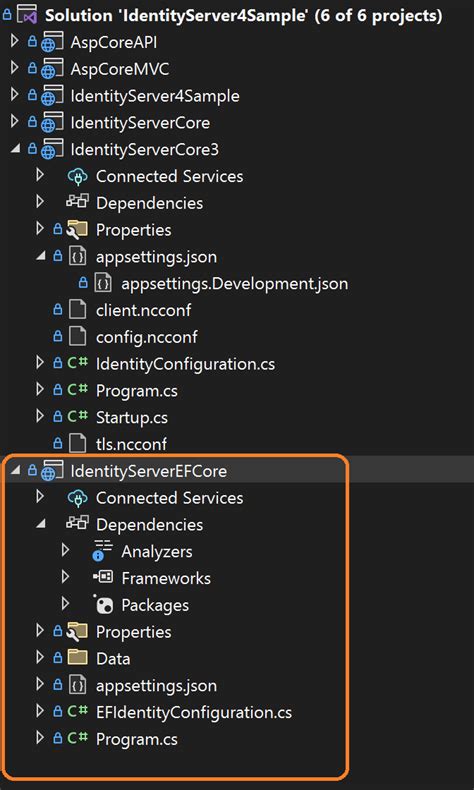Select appsettings.json under IdentityServerEFCore
The width and height of the screenshot is (474, 790).
pyautogui.click(x=156, y=685)
